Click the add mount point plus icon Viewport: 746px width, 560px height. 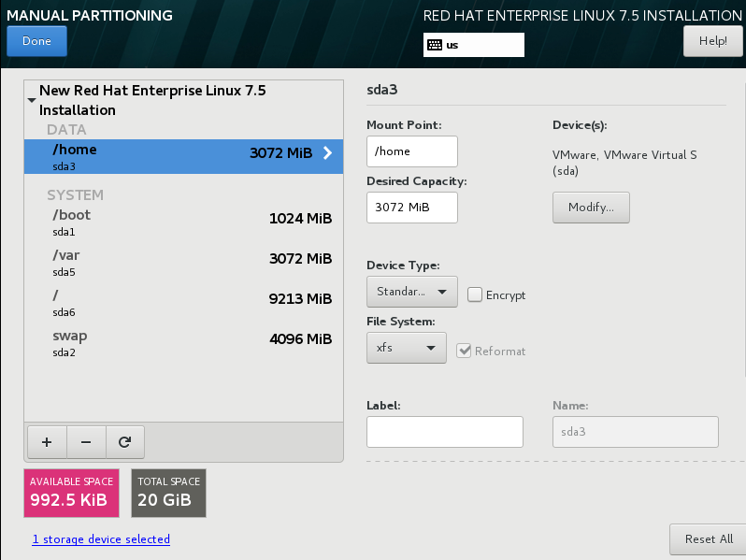[47, 442]
